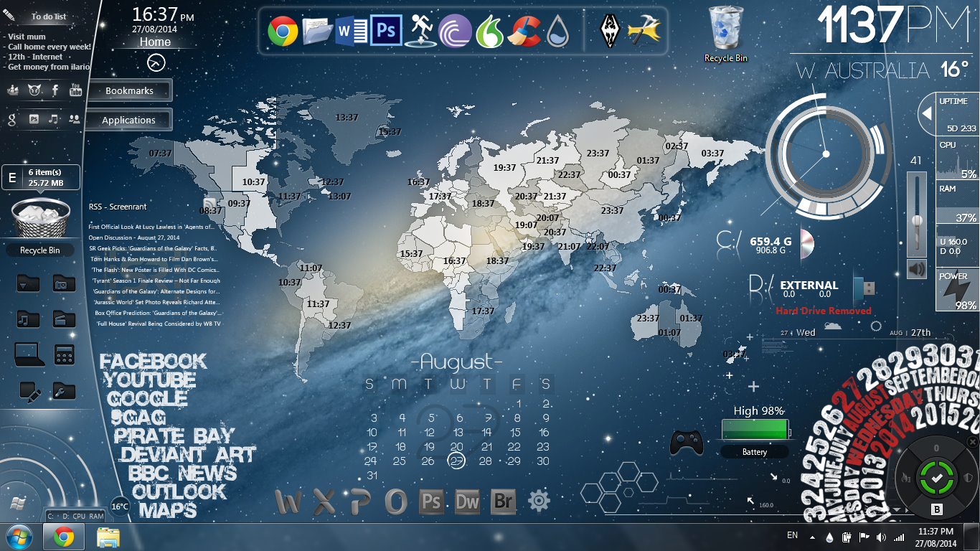Select the Dreamweaver icon near the bottom

point(467,502)
